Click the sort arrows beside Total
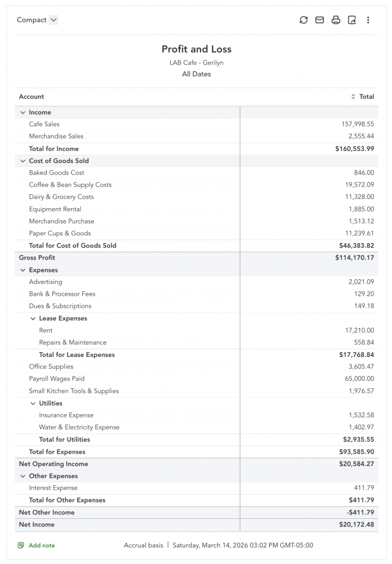Viewport: 392px width, 564px height. click(353, 97)
